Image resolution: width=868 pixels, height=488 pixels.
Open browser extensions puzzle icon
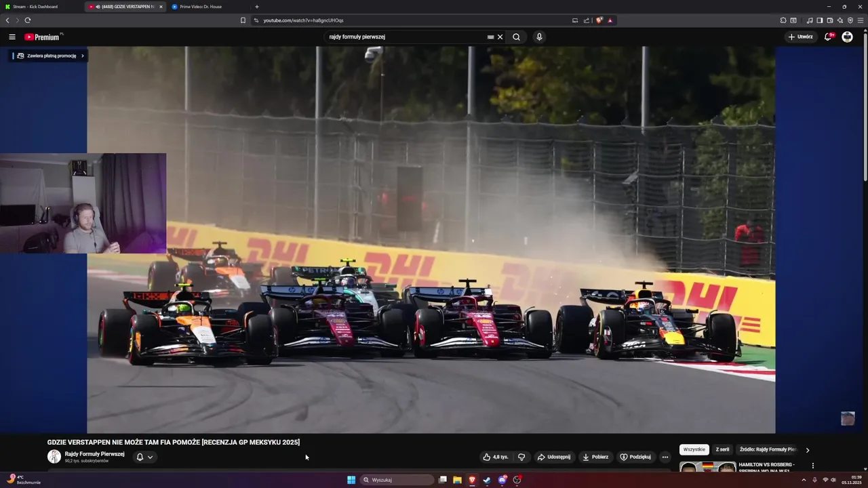(783, 20)
